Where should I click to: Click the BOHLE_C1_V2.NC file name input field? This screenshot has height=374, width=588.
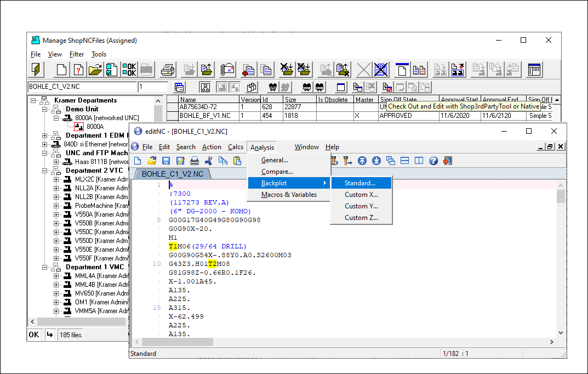click(82, 87)
